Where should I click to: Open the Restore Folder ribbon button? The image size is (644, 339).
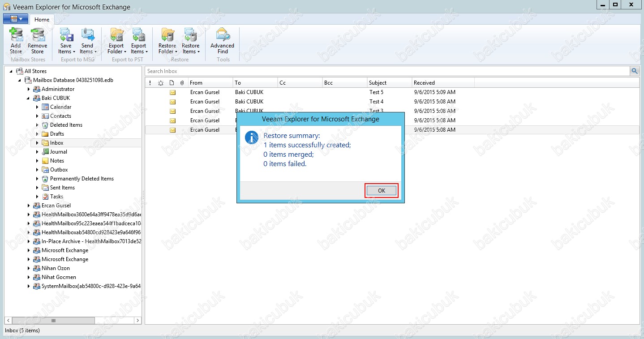[167, 41]
